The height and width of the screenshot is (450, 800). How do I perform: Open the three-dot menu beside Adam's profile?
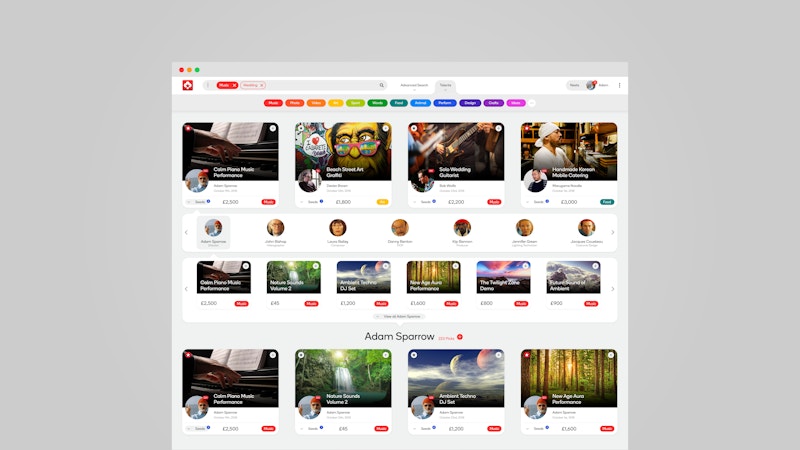pyautogui.click(x=619, y=85)
